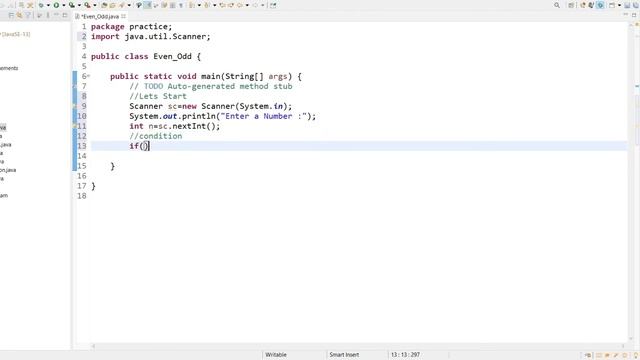Select the Even_Odd.java editor tab

(100, 16)
